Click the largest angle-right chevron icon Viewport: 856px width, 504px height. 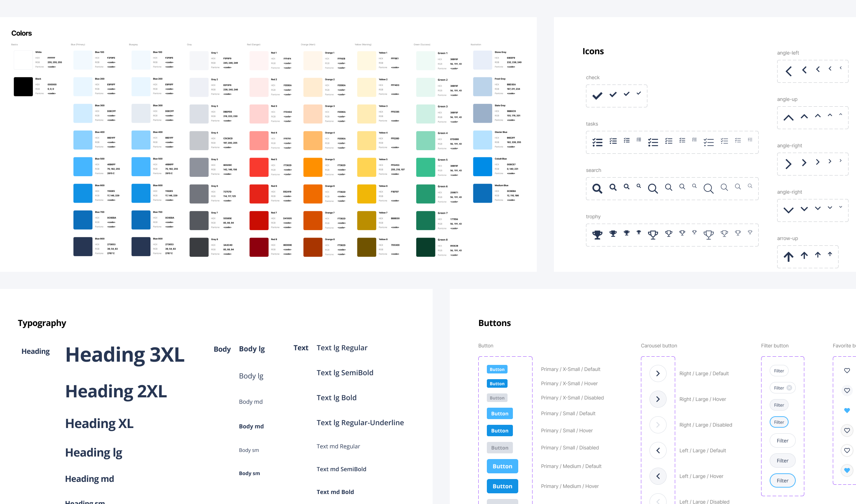pos(789,164)
